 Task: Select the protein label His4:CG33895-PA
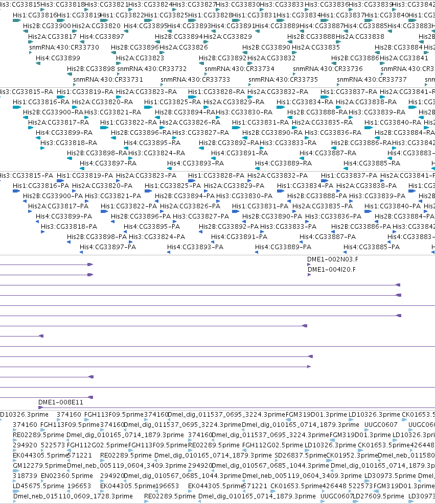(x=152, y=227)
